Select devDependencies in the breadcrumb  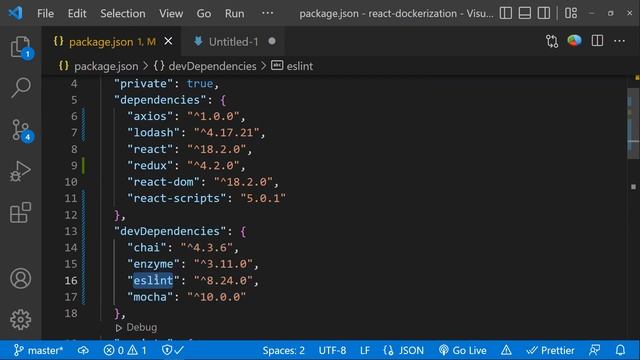(x=212, y=66)
